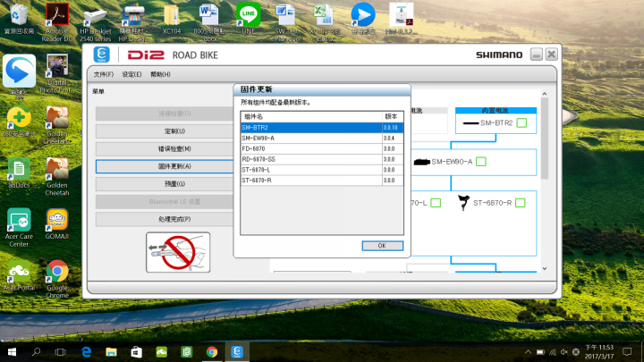Open abDocs desktop shortcut
The width and height of the screenshot is (644, 362).
pos(19,173)
